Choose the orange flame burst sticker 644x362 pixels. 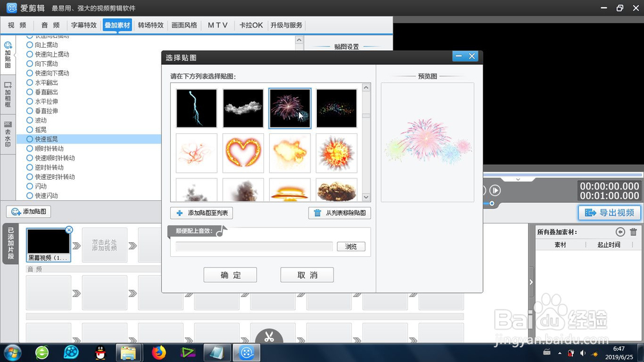click(x=290, y=153)
